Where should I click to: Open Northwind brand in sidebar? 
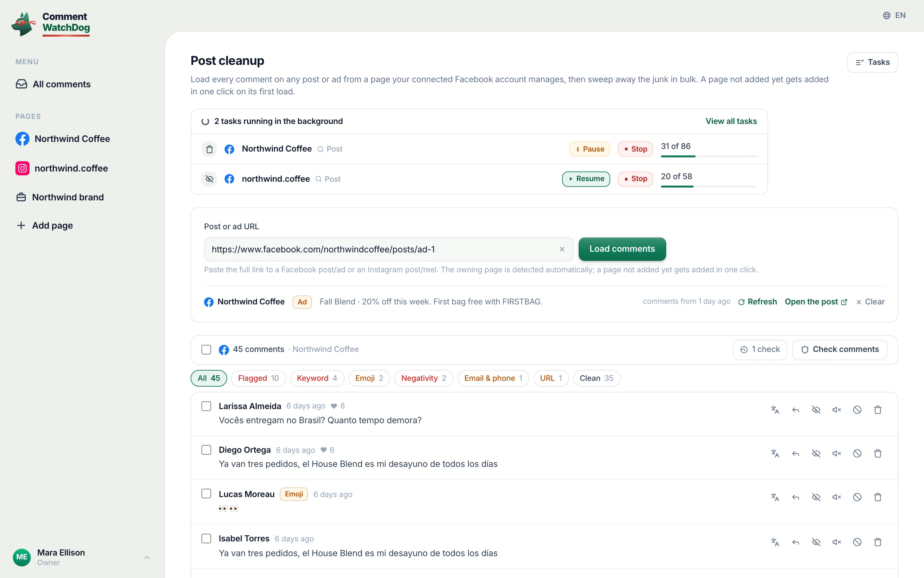click(60, 197)
